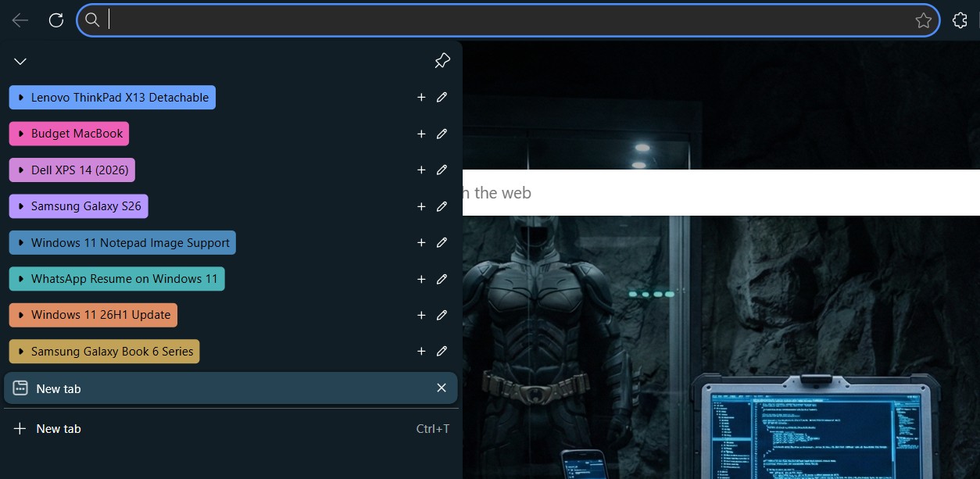Click the search magnifier in the address bar

pos(92,20)
